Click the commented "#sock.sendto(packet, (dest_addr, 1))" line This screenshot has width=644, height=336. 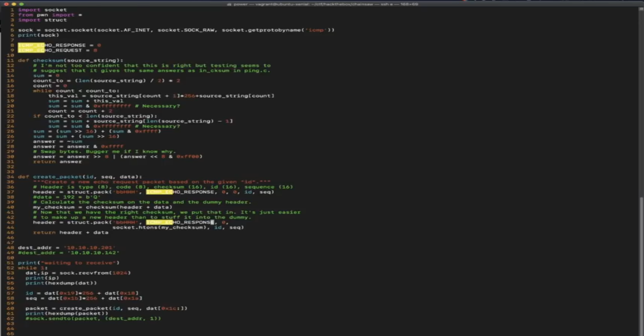click(x=93, y=319)
